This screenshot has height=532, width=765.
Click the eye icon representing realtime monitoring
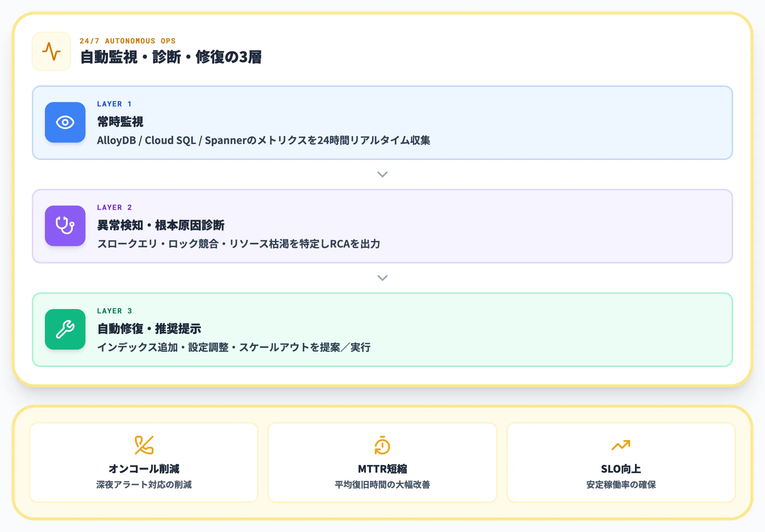(x=65, y=123)
